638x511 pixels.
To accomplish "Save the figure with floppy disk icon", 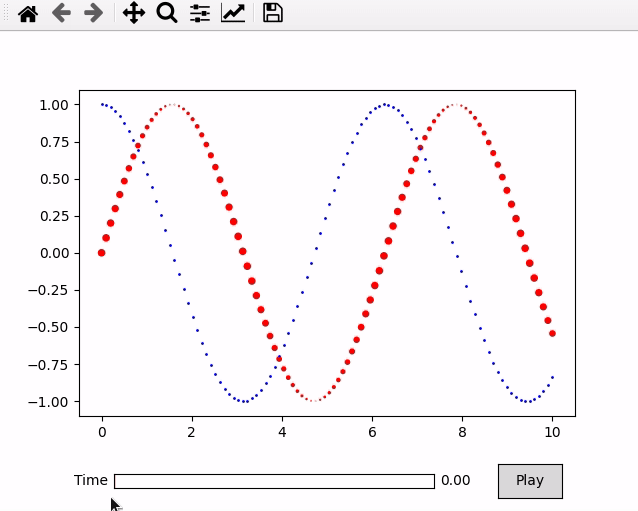I will click(273, 13).
